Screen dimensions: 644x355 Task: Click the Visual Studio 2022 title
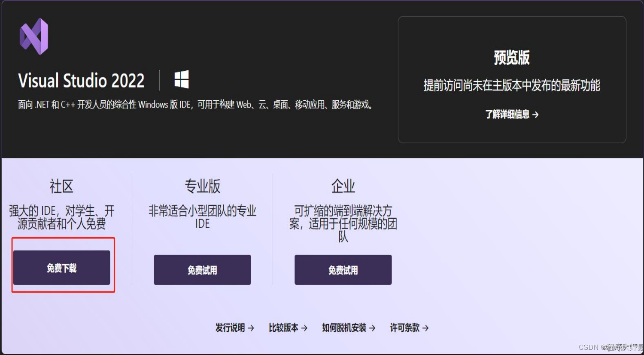click(82, 81)
